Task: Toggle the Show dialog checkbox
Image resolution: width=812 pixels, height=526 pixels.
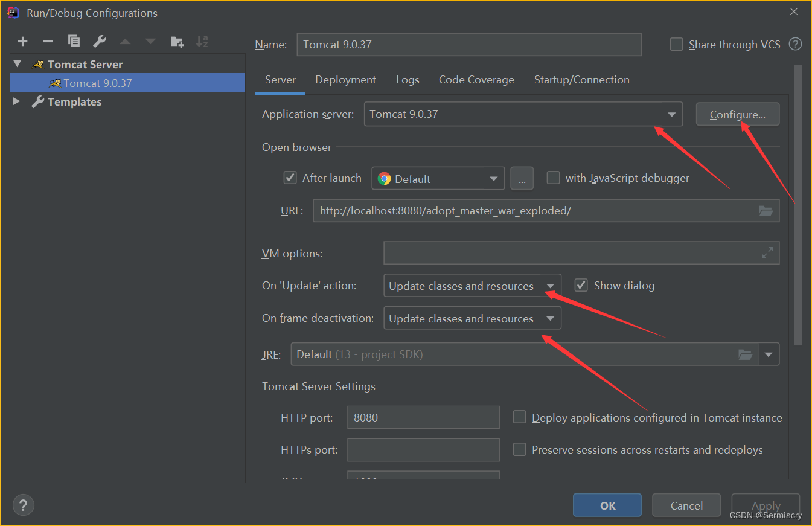Action: pyautogui.click(x=581, y=285)
